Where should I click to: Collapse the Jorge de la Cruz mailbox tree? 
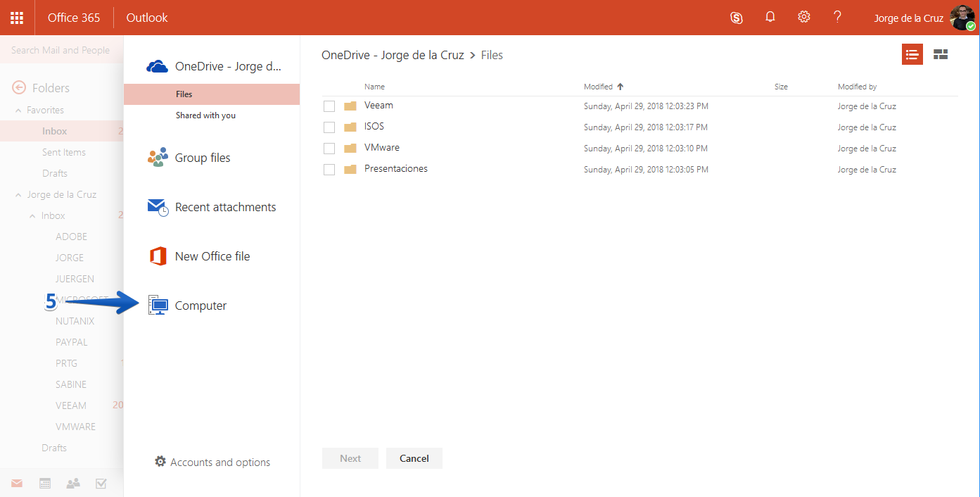(x=19, y=195)
